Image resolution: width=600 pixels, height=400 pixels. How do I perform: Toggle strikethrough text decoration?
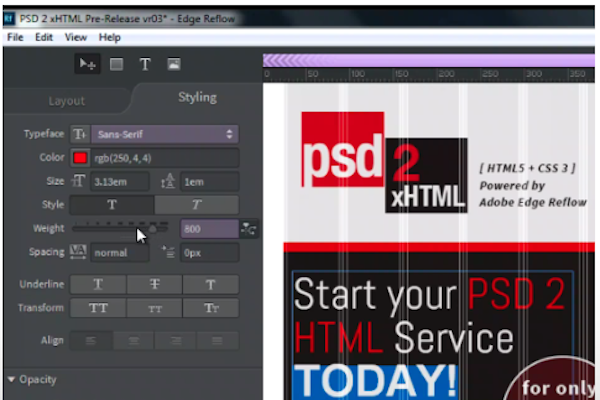tap(155, 284)
